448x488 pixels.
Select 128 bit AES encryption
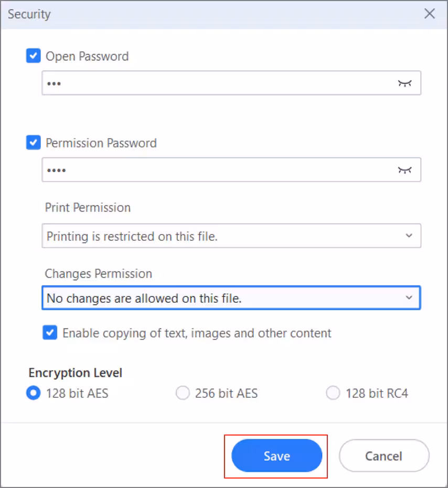click(34, 393)
